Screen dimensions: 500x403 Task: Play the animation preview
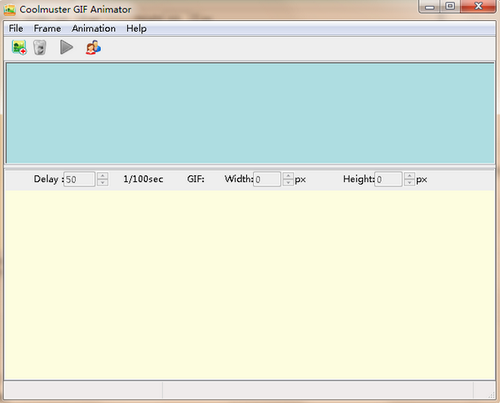coord(66,47)
